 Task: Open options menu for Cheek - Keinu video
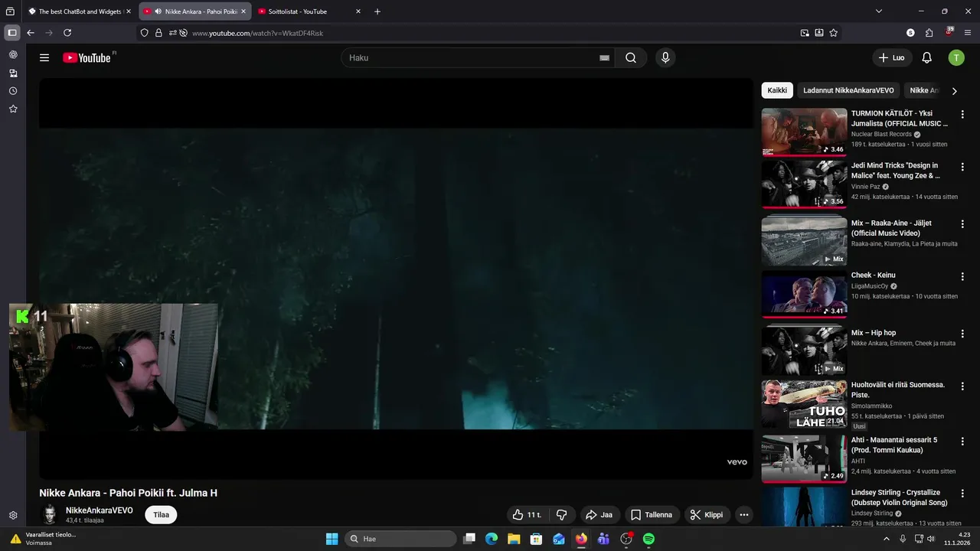click(x=962, y=276)
